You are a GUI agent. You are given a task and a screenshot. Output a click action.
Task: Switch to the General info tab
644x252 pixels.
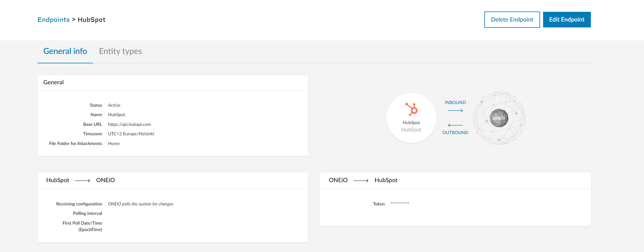tap(65, 51)
